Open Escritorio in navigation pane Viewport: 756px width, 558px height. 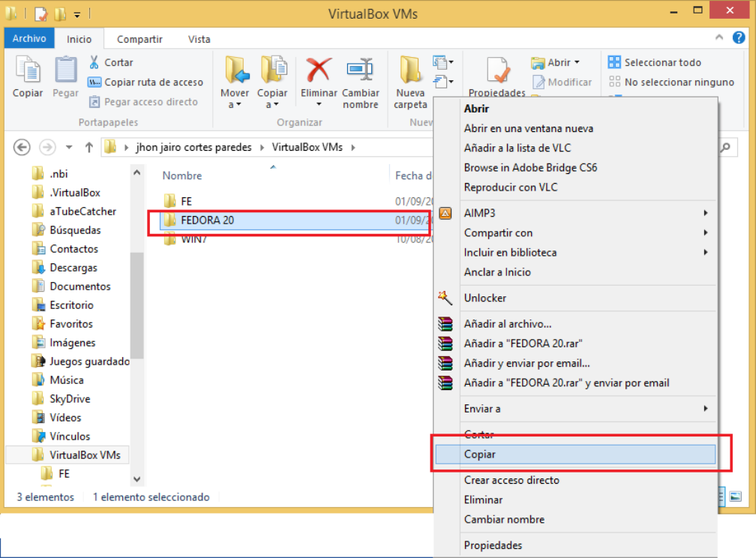point(71,305)
